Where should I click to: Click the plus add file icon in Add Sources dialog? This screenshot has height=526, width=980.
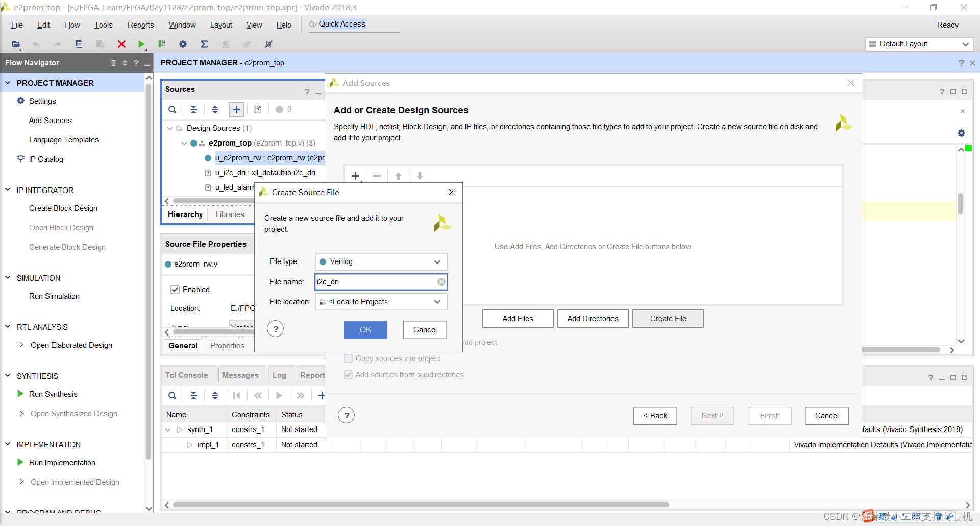click(x=356, y=176)
